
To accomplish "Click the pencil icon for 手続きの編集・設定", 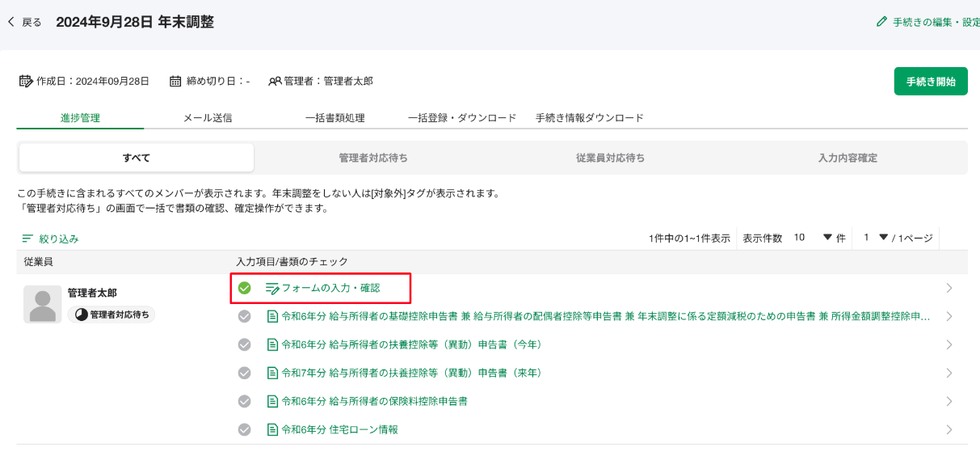I will tap(881, 22).
